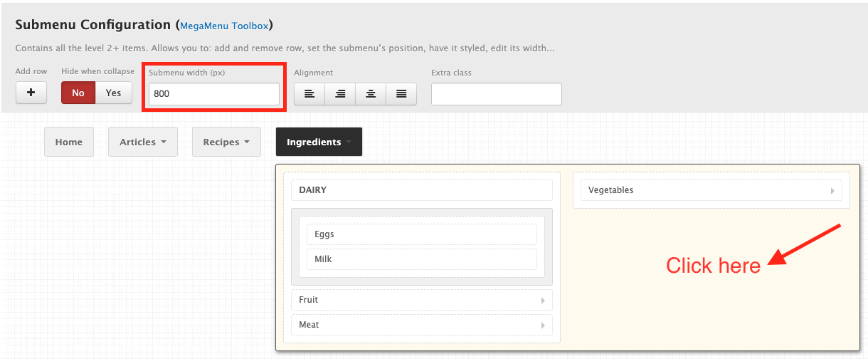Expand the Fruit submenu arrow
Screen dimensions: 868x359
pos(544,301)
